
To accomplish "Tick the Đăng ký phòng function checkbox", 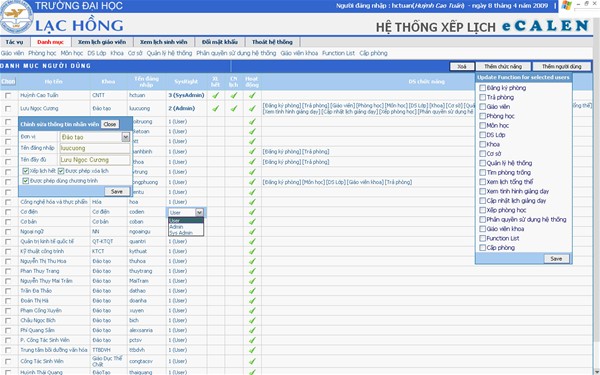I will 483,88.
